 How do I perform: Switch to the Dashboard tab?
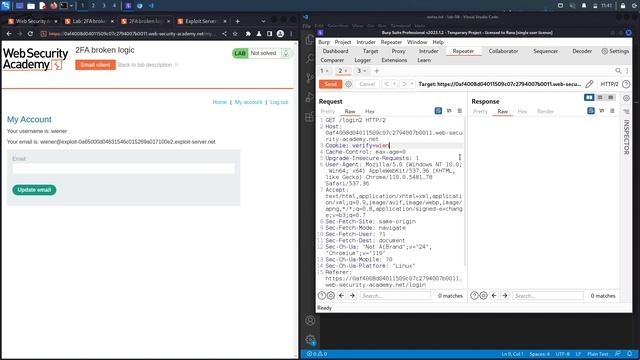coord(335,51)
